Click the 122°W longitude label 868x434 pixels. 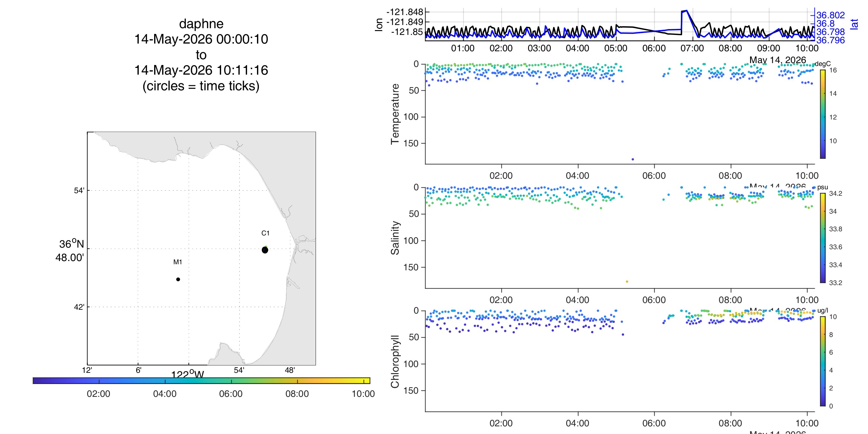tap(187, 374)
